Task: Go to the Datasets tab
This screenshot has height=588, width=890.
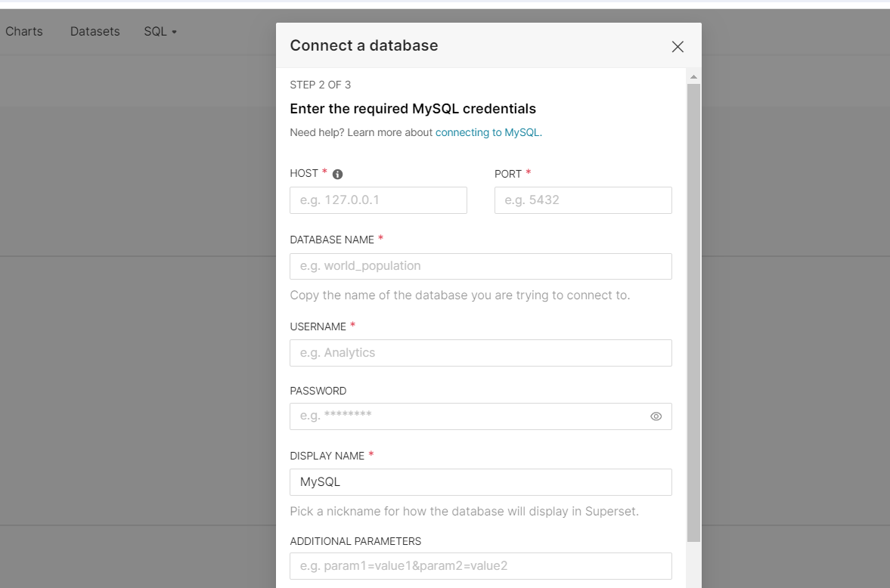Action: coord(95,31)
